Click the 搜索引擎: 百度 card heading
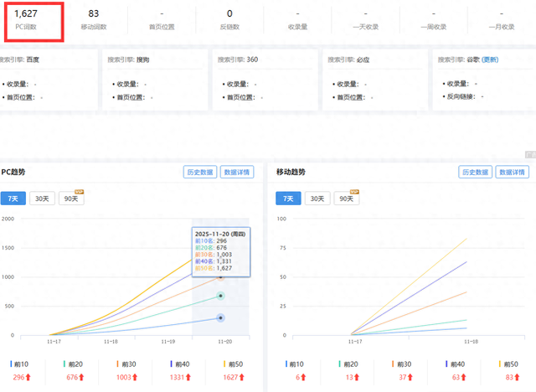The image size is (536, 392). 19,59
